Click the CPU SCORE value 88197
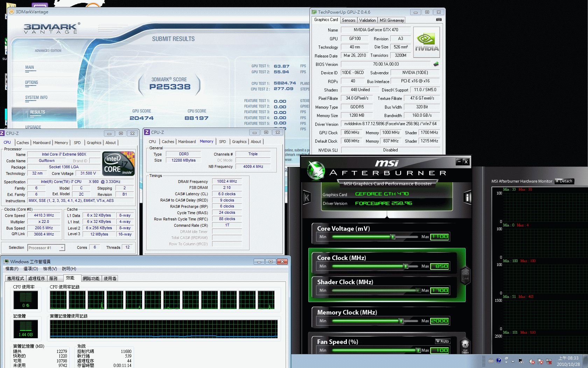 (x=196, y=118)
